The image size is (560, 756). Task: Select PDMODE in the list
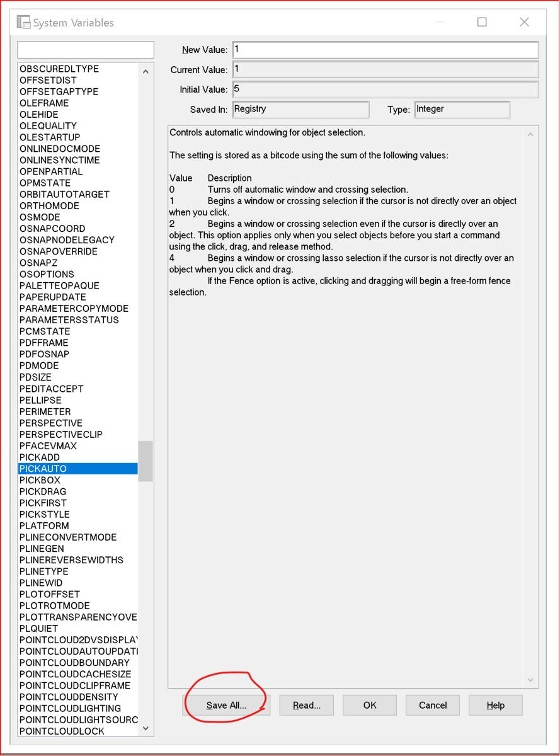(x=39, y=365)
